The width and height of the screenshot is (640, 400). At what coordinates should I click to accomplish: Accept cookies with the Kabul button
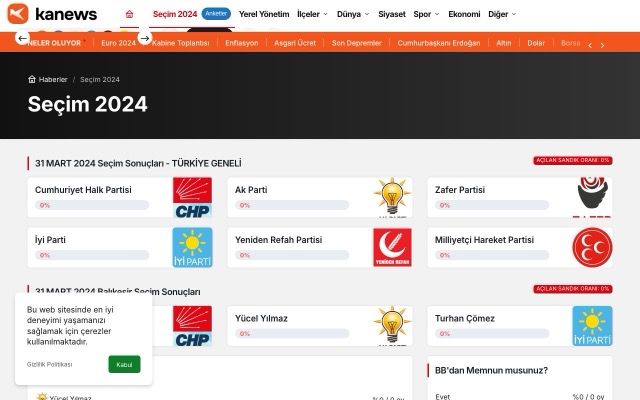tap(124, 364)
